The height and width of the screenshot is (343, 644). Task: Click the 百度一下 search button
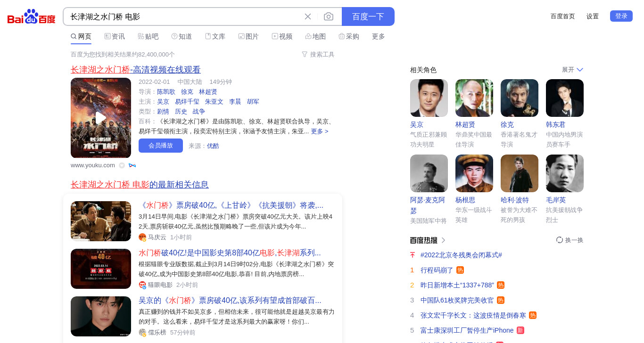point(368,16)
